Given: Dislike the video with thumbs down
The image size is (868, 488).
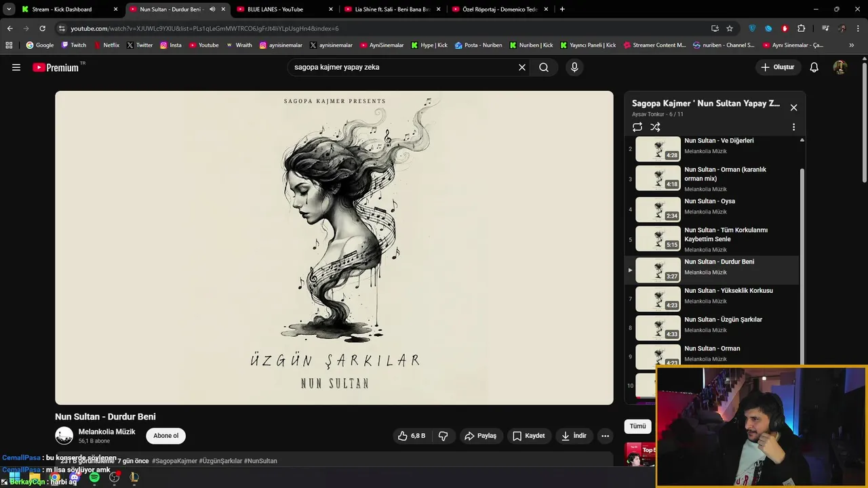Looking at the screenshot, I should click(x=443, y=436).
